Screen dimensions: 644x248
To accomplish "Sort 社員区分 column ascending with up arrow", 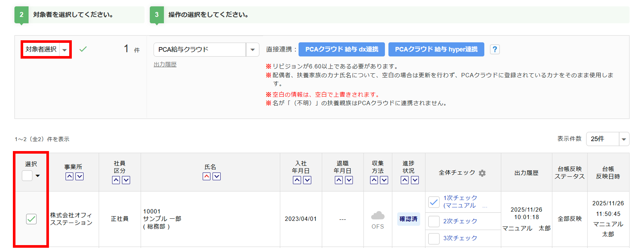I will tap(116, 180).
